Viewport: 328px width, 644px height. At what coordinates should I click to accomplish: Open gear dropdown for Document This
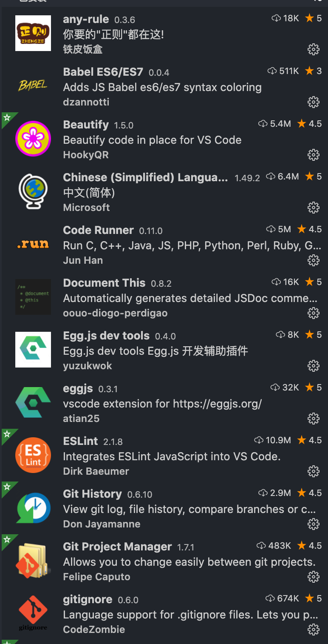(x=313, y=313)
